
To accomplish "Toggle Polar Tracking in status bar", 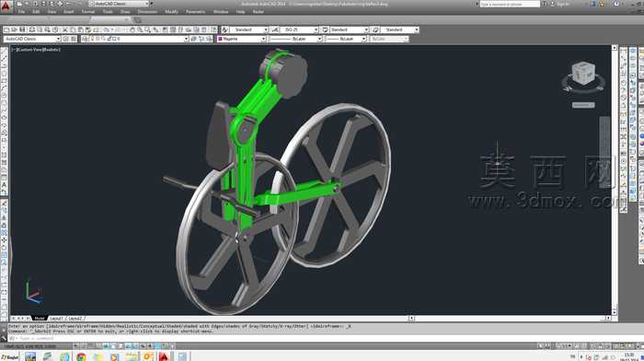I will click(x=106, y=346).
